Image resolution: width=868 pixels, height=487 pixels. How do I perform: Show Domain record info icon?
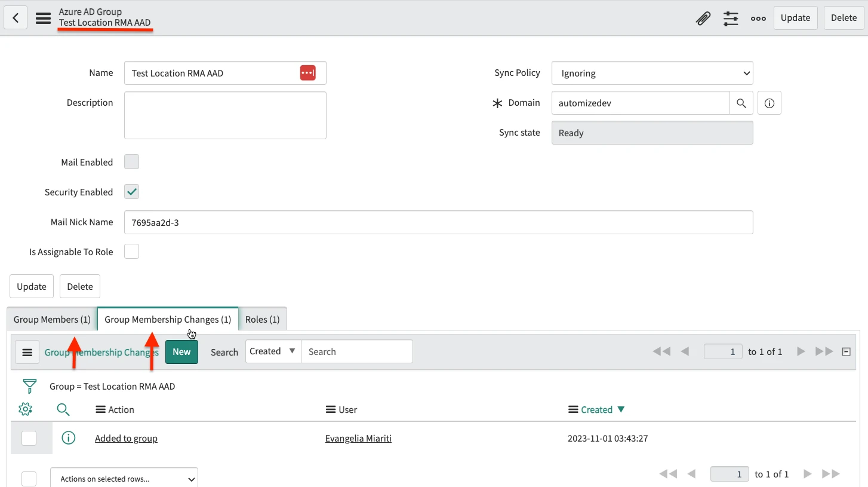769,103
